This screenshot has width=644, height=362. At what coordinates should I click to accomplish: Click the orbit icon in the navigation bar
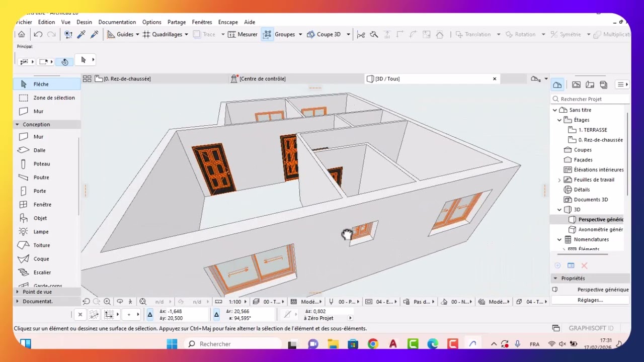click(x=120, y=302)
